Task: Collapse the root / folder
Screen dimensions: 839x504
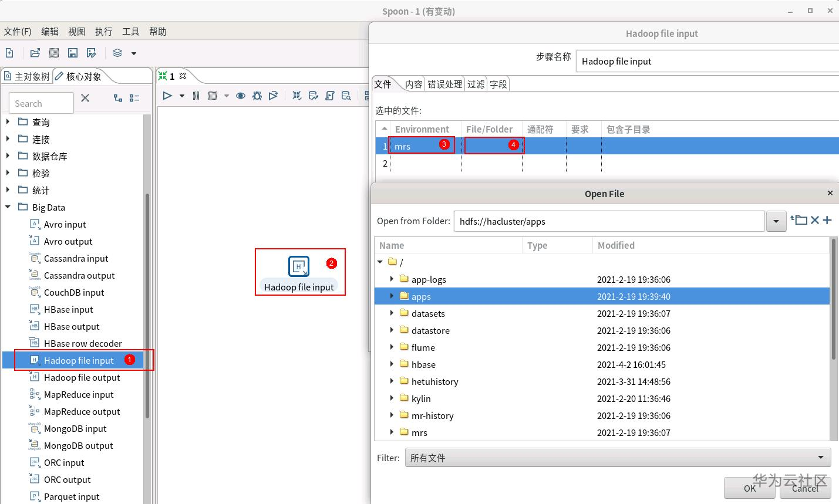Action: click(x=380, y=262)
